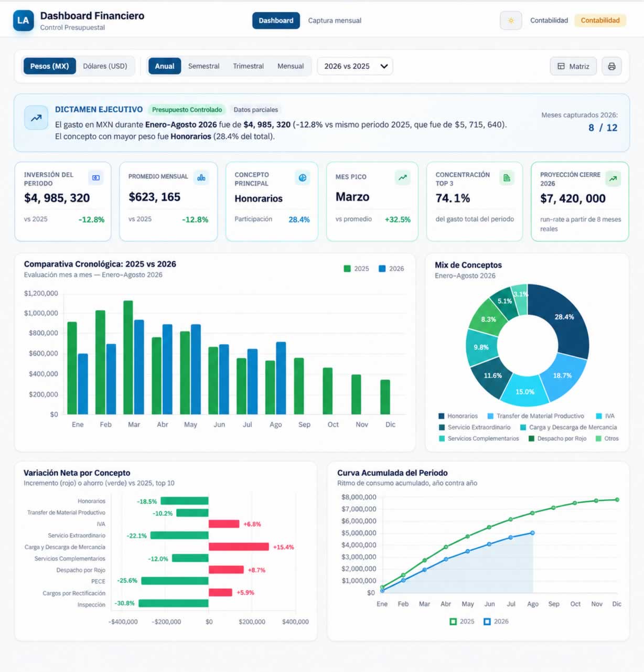Screen dimensions: 644x672
Task: Click the Servicio Extraordinario legend swatch
Action: (442, 428)
